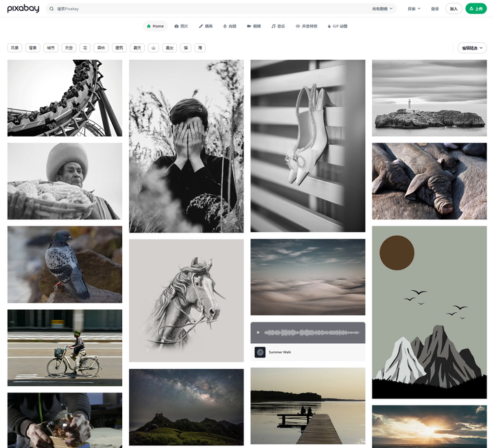494x448 pixels.
Task: Open the roller coaster photo
Action: (x=64, y=98)
